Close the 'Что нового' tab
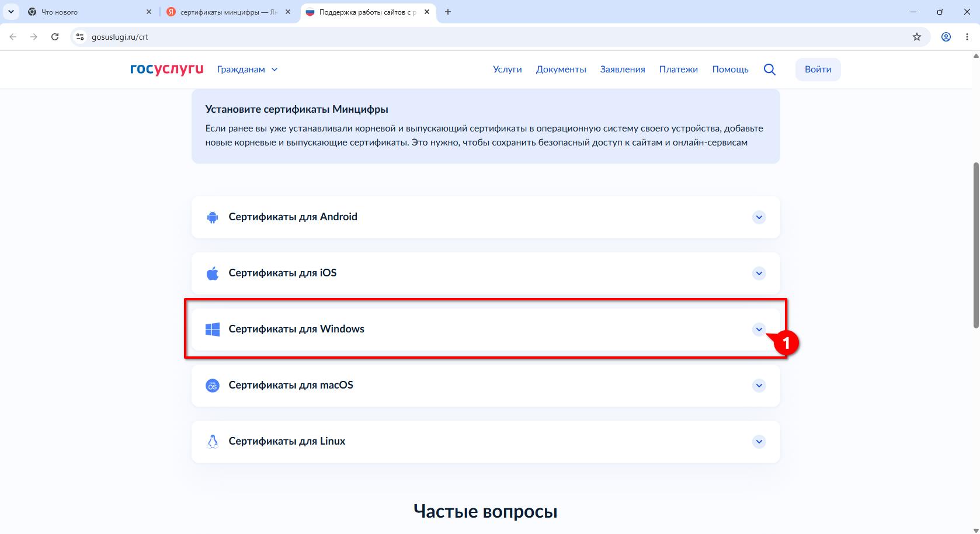980x534 pixels. [149, 12]
